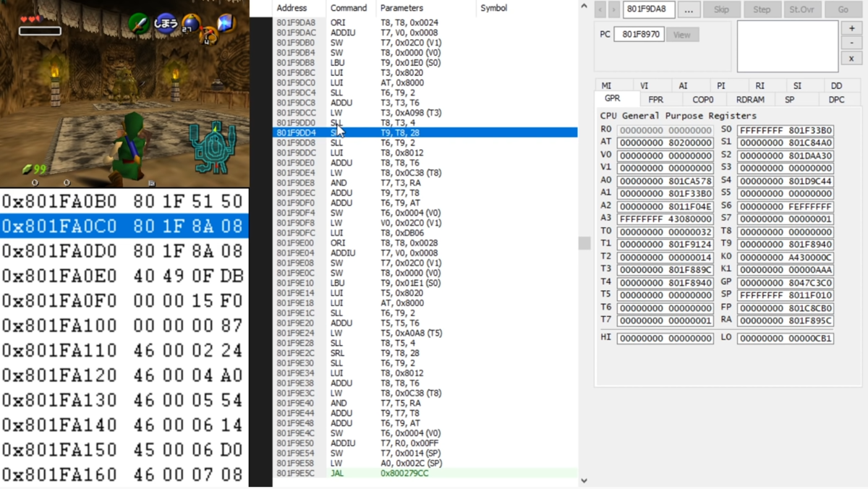Click the LO register value field
Viewport: 868px width, 489px height.
coord(786,338)
